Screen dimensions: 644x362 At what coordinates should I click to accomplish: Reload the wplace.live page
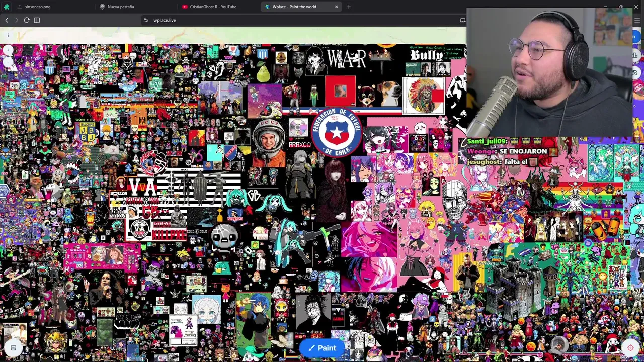27,20
